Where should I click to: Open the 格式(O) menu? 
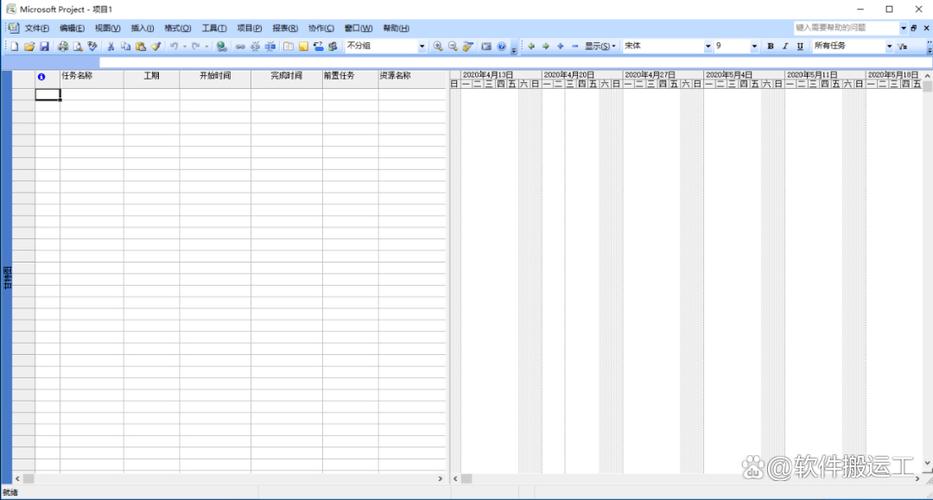[178, 28]
